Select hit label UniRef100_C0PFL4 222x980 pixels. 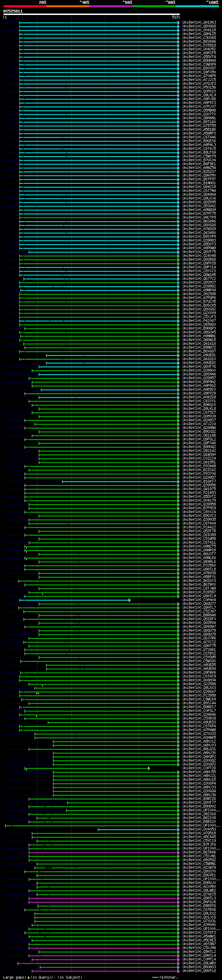(199, 959)
